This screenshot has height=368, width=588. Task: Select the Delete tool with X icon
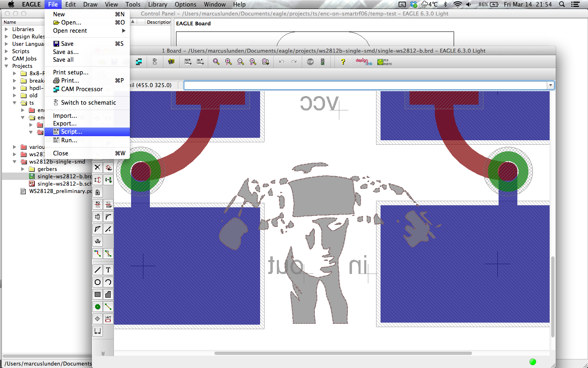point(97,167)
